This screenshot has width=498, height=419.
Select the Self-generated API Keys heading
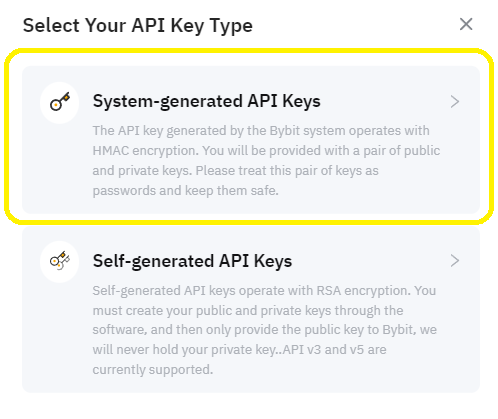click(x=192, y=261)
